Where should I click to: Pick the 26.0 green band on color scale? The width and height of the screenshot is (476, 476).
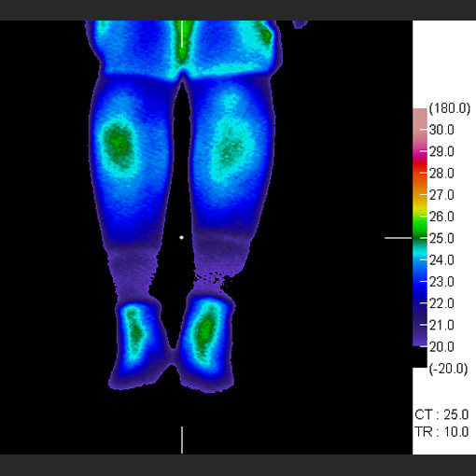tap(420, 217)
